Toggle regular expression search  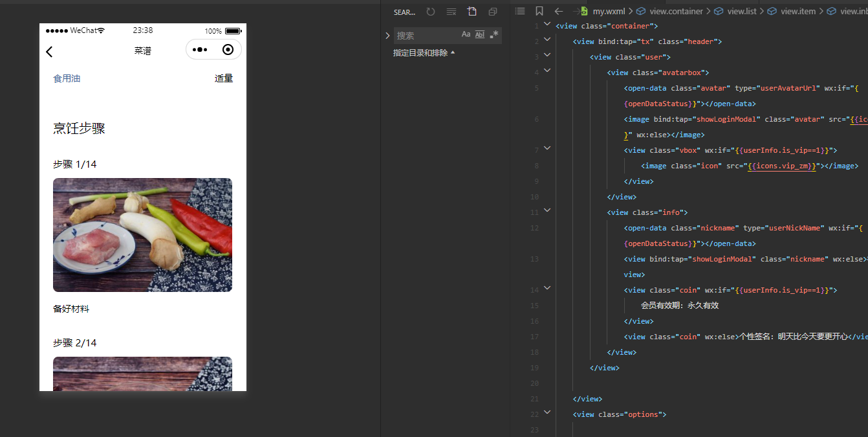[494, 34]
